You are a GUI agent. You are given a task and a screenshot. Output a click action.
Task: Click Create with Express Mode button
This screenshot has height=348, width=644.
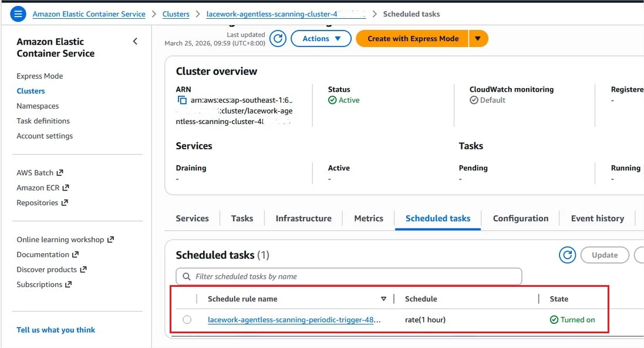tap(412, 39)
